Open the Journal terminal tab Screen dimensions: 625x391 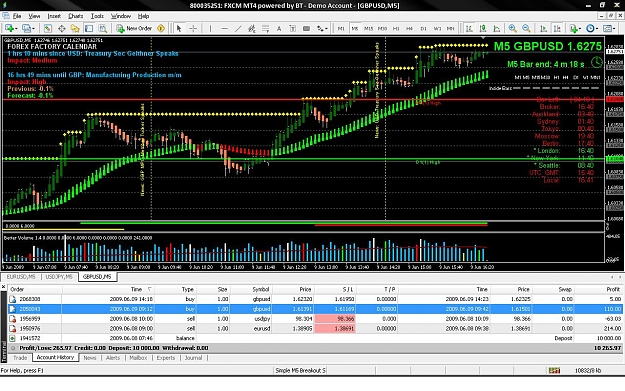[193, 358]
